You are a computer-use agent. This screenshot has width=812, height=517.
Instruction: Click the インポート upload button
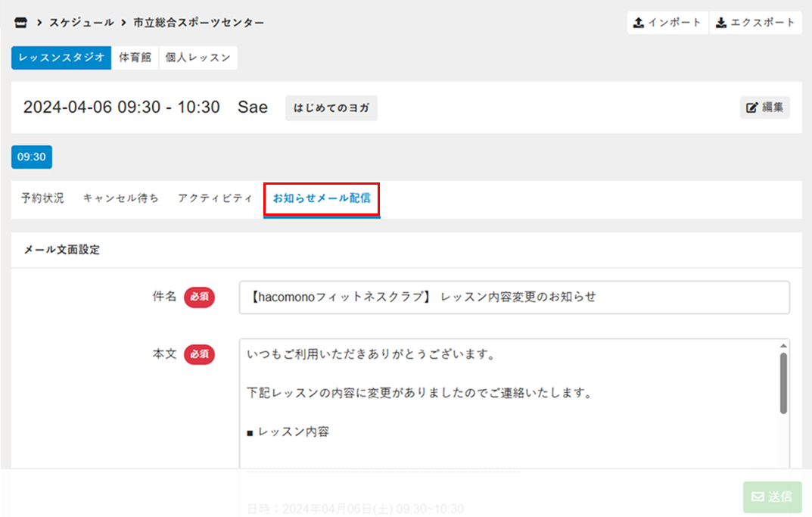(x=667, y=23)
